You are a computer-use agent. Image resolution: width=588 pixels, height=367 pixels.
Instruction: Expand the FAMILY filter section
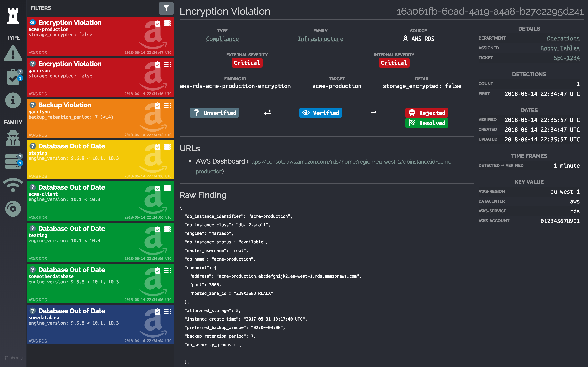(12, 123)
